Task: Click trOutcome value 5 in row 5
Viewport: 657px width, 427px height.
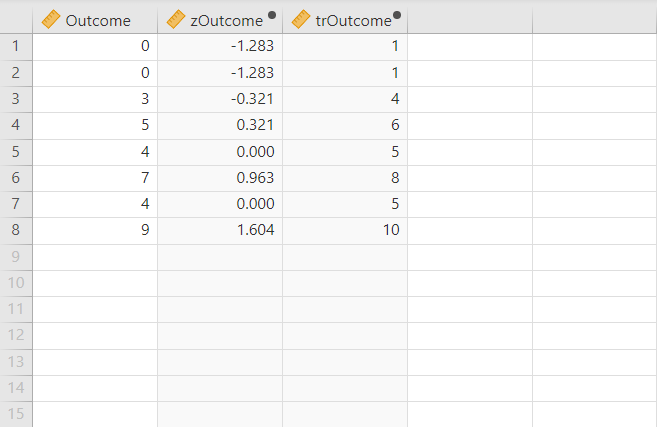Action: (395, 152)
